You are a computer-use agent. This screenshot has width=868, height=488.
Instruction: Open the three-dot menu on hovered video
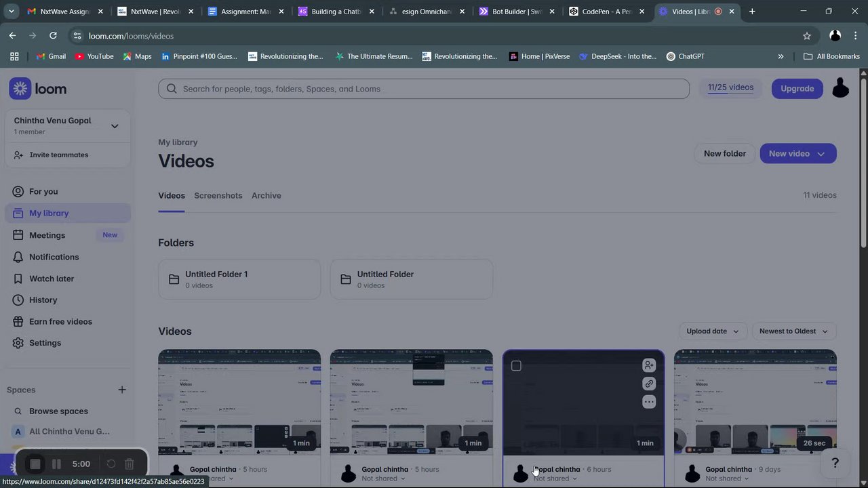pyautogui.click(x=649, y=402)
